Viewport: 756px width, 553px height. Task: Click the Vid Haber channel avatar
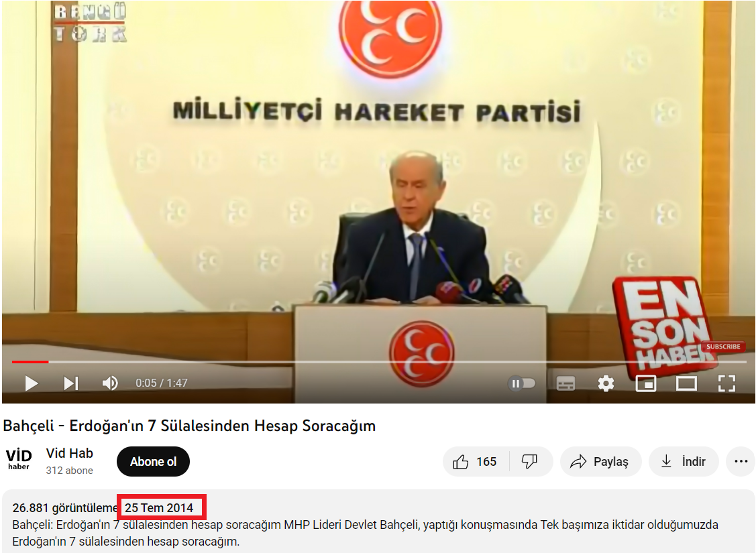tap(19, 460)
